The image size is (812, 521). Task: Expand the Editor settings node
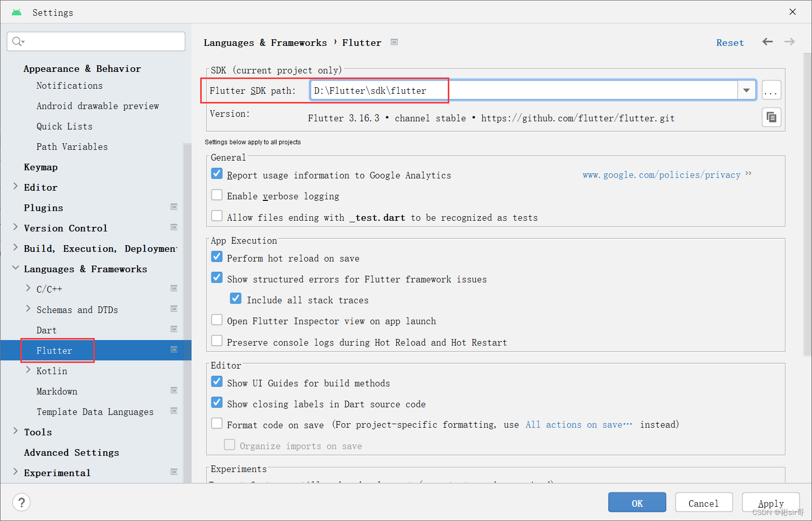click(15, 187)
